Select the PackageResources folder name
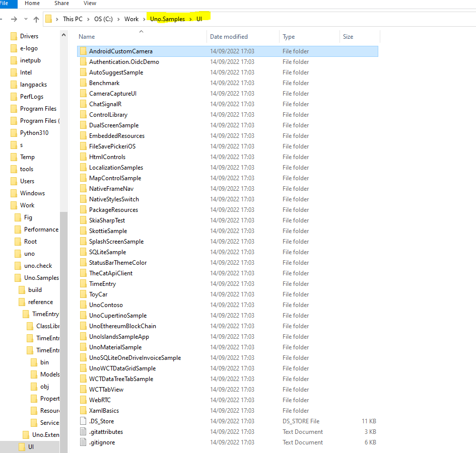The image size is (476, 453). [x=113, y=210]
